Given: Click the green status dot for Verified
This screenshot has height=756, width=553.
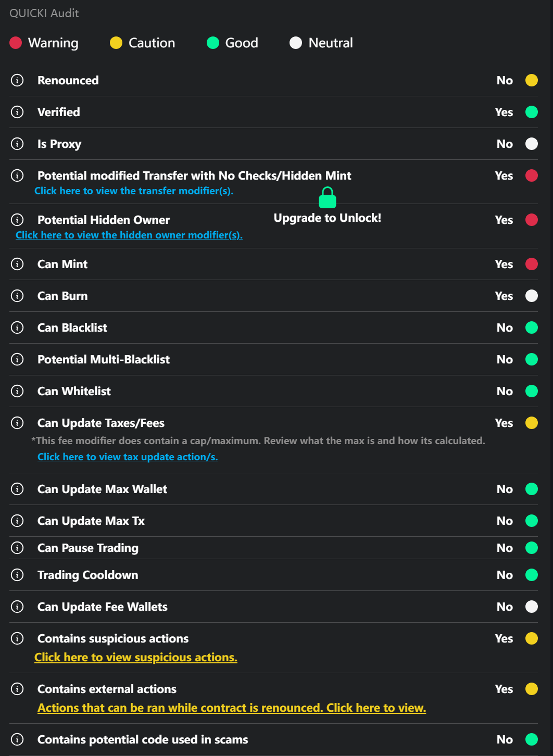Looking at the screenshot, I should 532,112.
